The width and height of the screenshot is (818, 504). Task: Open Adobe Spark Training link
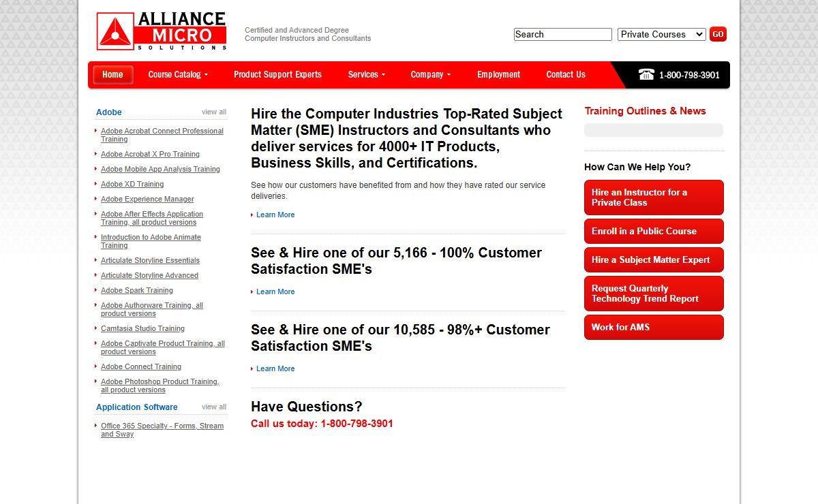[x=137, y=290]
